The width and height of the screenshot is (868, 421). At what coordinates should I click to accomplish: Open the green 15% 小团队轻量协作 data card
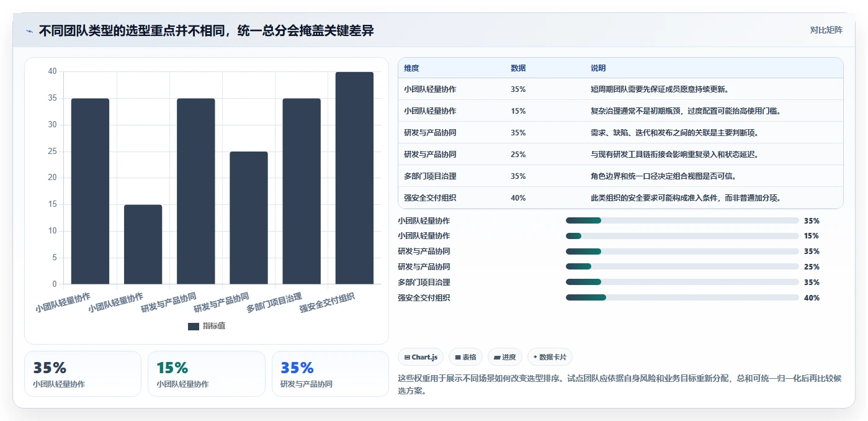tap(207, 374)
